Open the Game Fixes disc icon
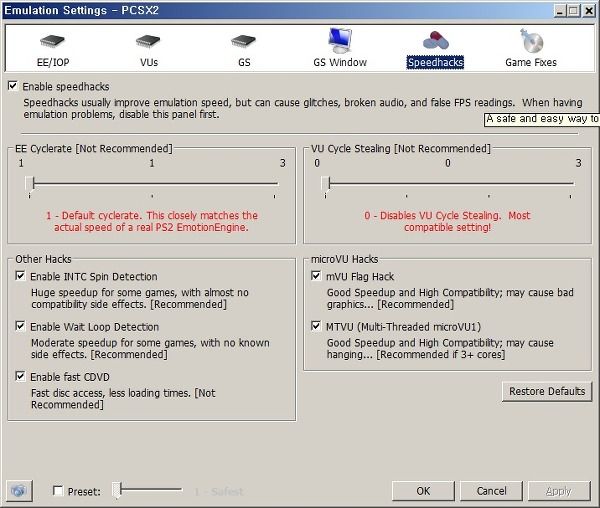Viewport: 600px width, 508px height. [531, 41]
